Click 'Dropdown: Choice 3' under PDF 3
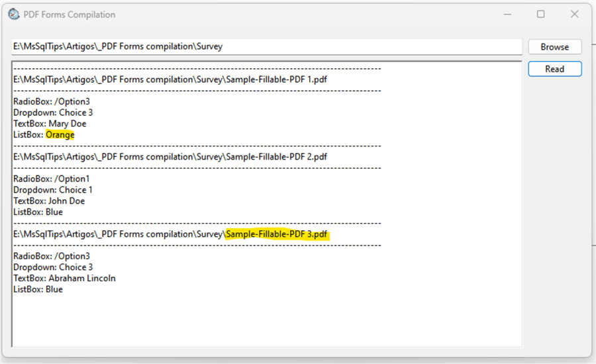This screenshot has width=596, height=364. click(53, 267)
